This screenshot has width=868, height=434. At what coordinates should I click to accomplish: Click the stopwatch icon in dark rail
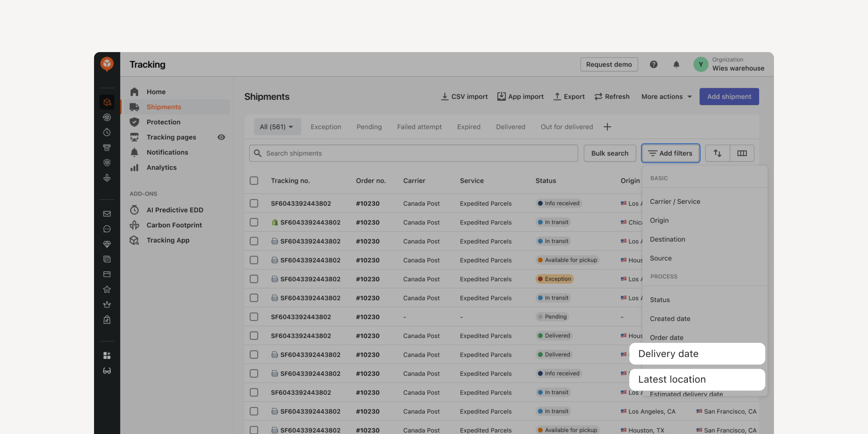tap(107, 133)
